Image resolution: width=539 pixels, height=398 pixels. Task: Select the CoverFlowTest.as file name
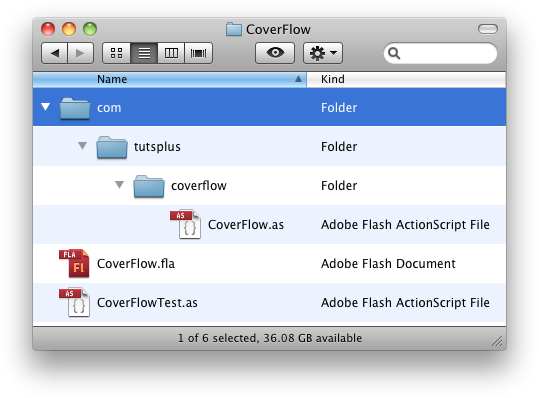tap(147, 303)
